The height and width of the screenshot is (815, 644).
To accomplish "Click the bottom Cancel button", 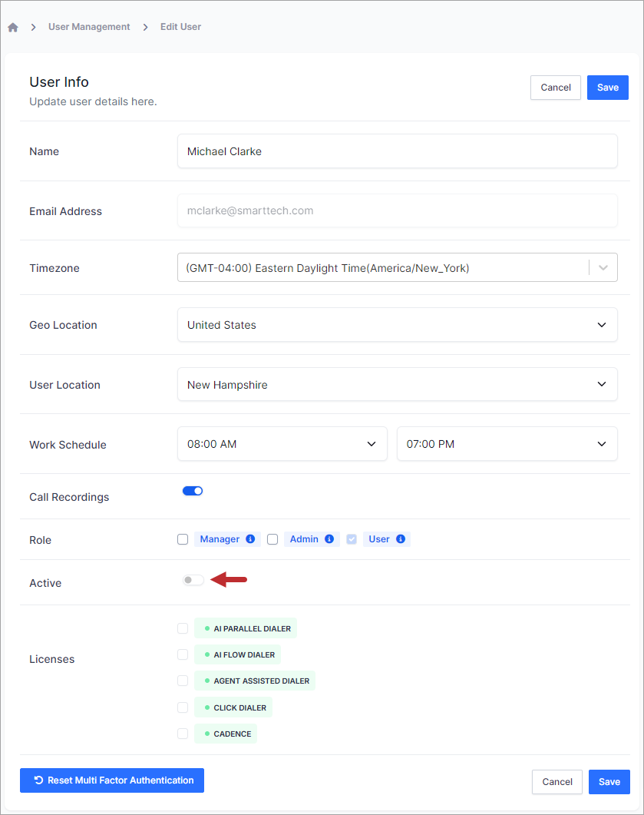I will pyautogui.click(x=557, y=782).
